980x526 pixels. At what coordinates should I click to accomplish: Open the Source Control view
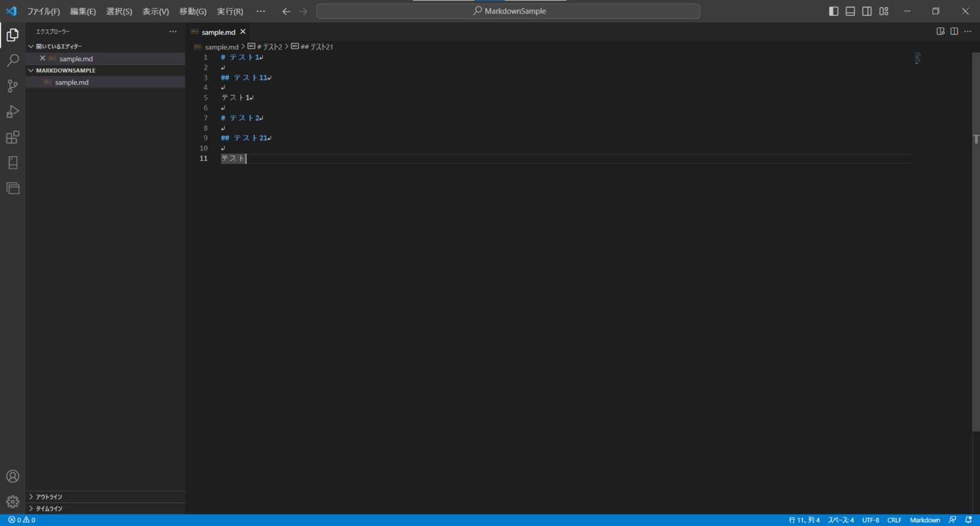pyautogui.click(x=13, y=86)
